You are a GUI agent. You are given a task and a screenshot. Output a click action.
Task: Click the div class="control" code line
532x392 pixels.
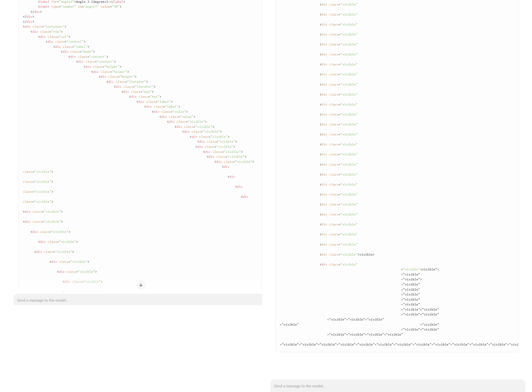(x=66, y=42)
